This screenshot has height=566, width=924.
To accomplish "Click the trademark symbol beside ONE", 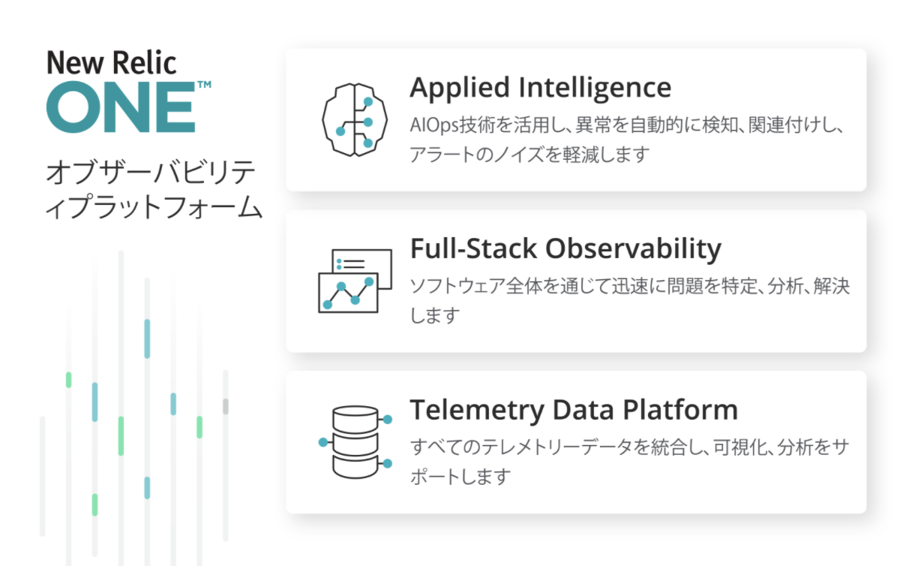I will coord(204,86).
